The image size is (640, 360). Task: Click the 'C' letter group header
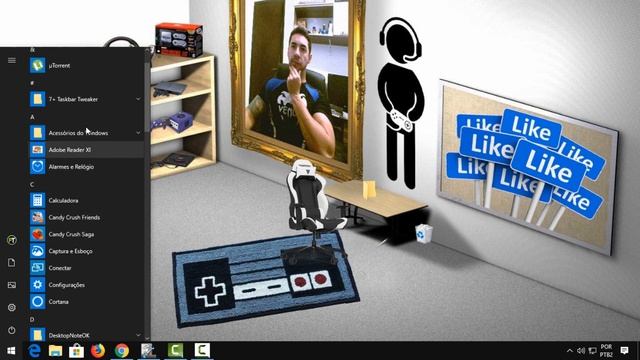point(32,184)
